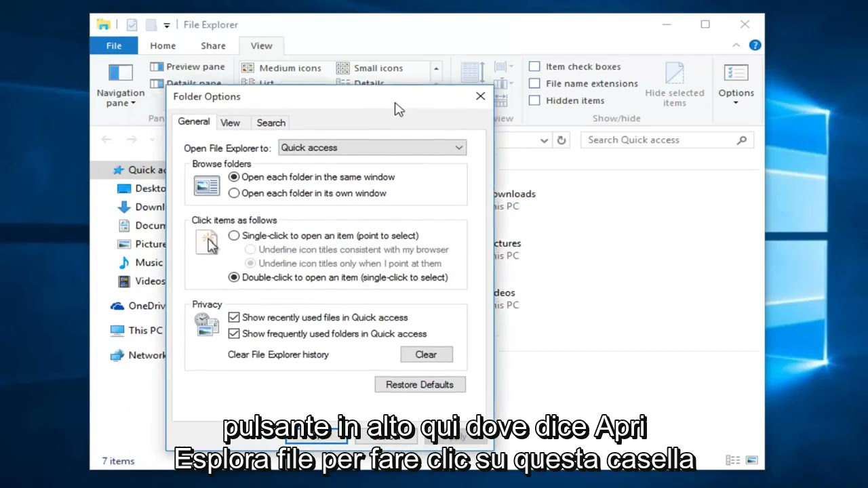
Task: Switch to details view via status bar icon
Action: click(x=733, y=461)
